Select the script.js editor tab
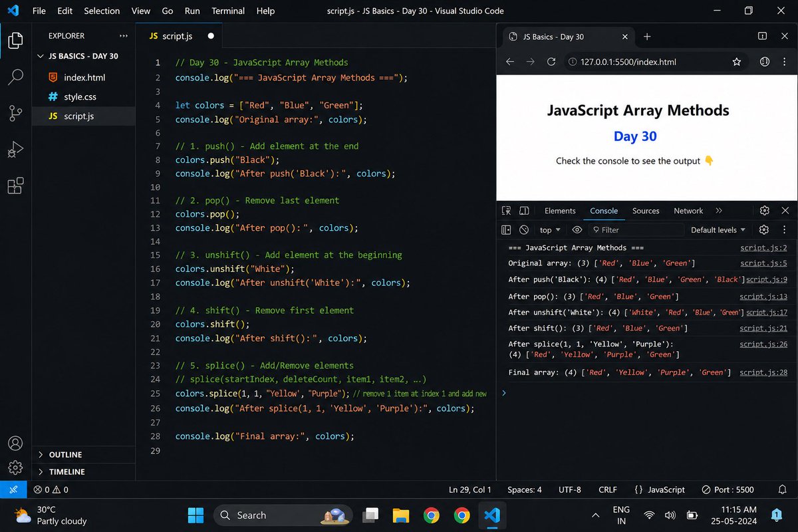Image resolution: width=798 pixels, height=532 pixels. click(180, 36)
